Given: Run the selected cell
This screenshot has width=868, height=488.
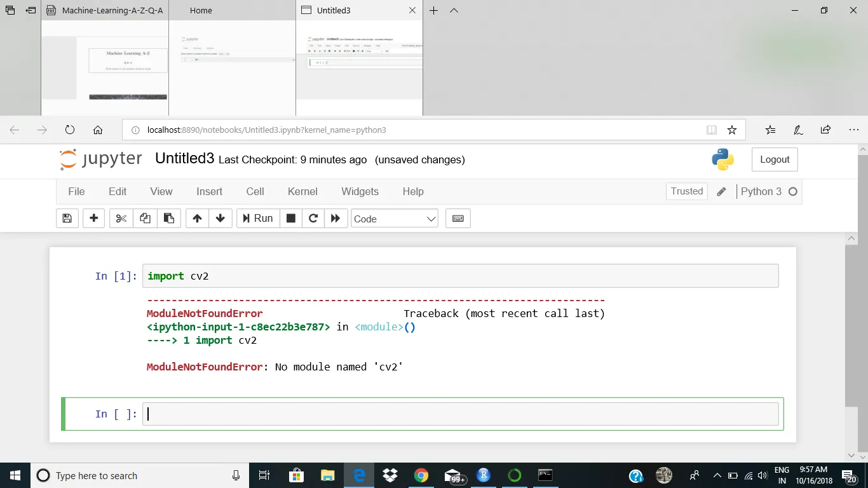Looking at the screenshot, I should (x=258, y=219).
